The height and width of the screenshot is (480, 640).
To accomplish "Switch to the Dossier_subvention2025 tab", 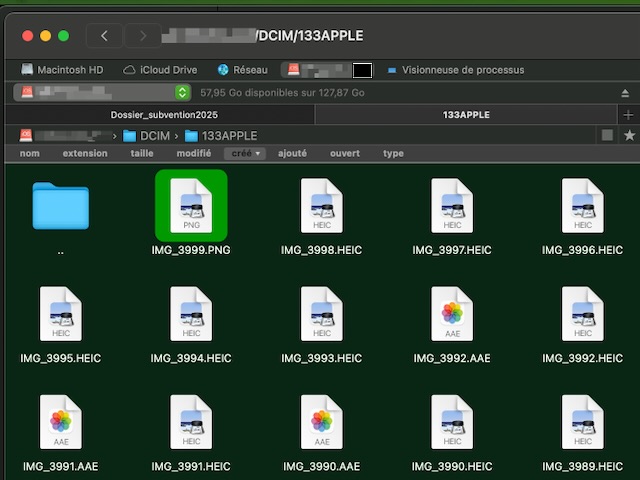I will pyautogui.click(x=164, y=115).
